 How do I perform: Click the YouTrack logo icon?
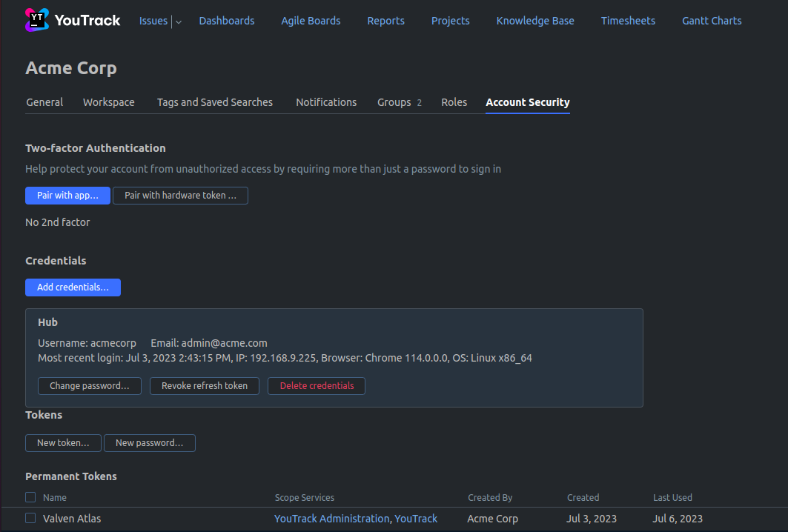[36, 20]
